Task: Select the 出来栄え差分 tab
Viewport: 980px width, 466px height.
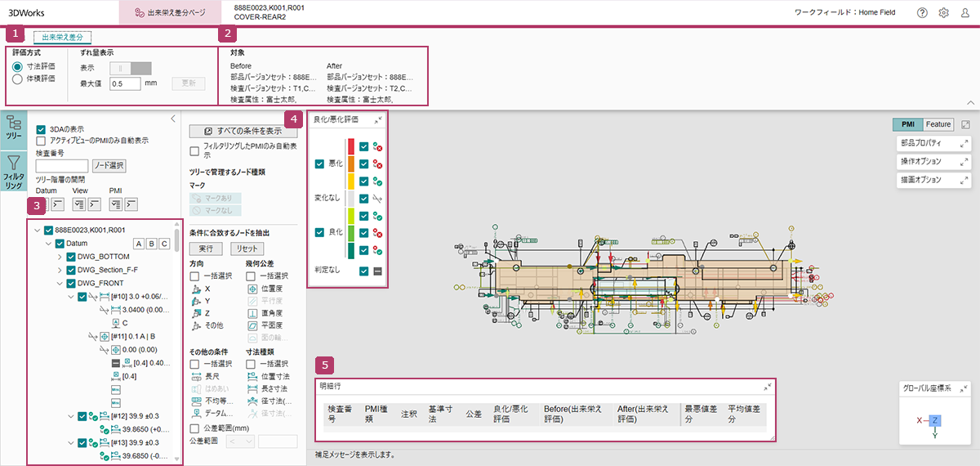Action: (62, 37)
